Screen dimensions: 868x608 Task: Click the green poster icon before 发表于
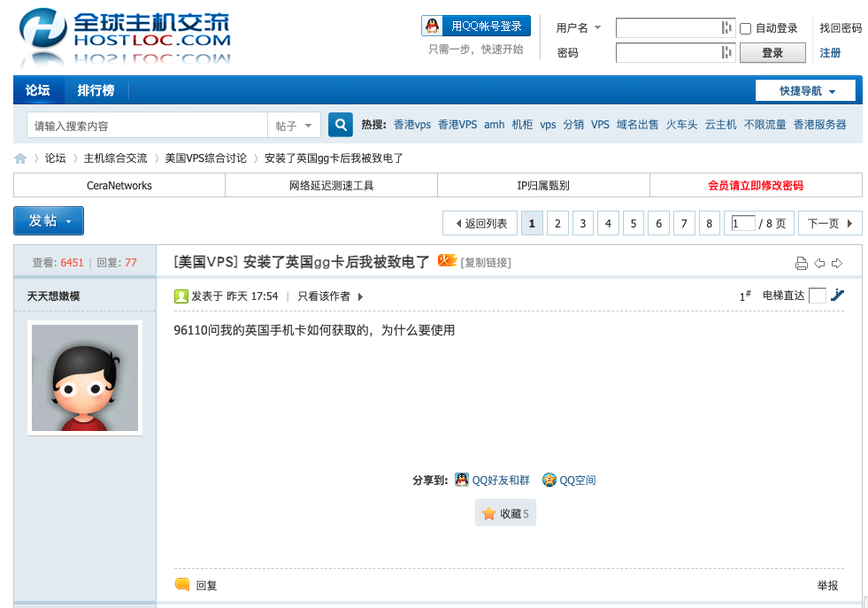click(x=181, y=296)
